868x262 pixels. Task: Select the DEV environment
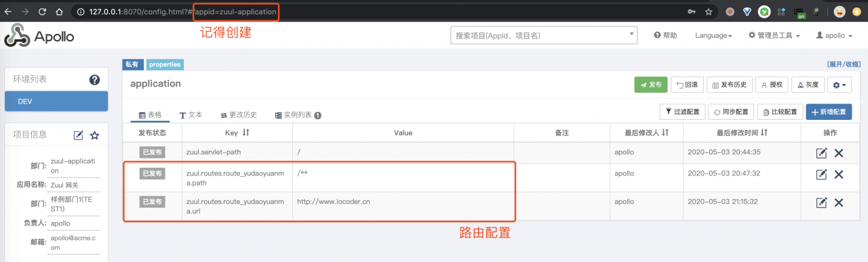coord(56,101)
